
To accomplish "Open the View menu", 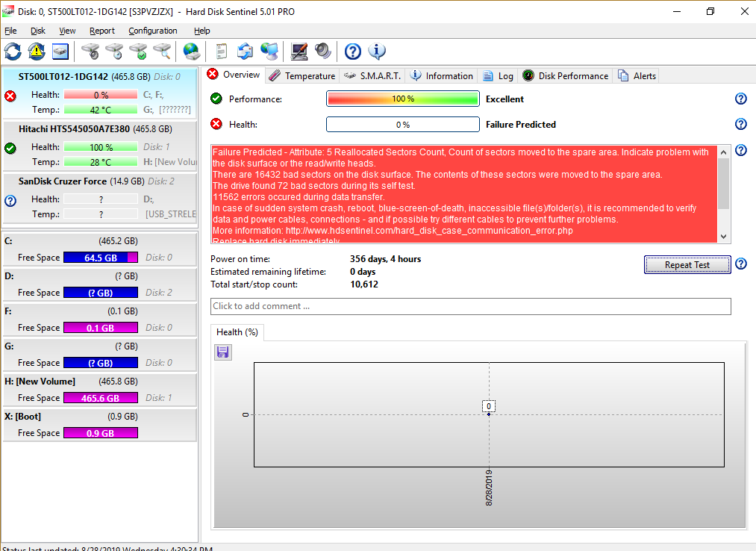I will pyautogui.click(x=67, y=31).
